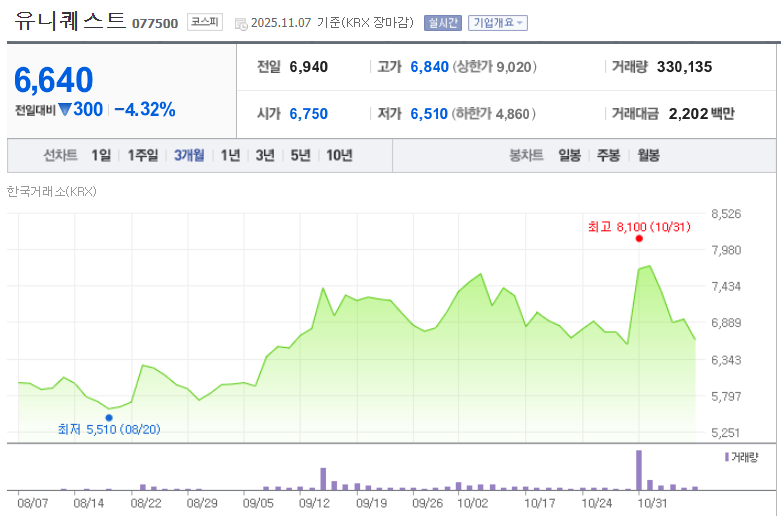Click the red 최고 8,100 high marker dot
Image resolution: width=781 pixels, height=516 pixels.
pos(639,239)
